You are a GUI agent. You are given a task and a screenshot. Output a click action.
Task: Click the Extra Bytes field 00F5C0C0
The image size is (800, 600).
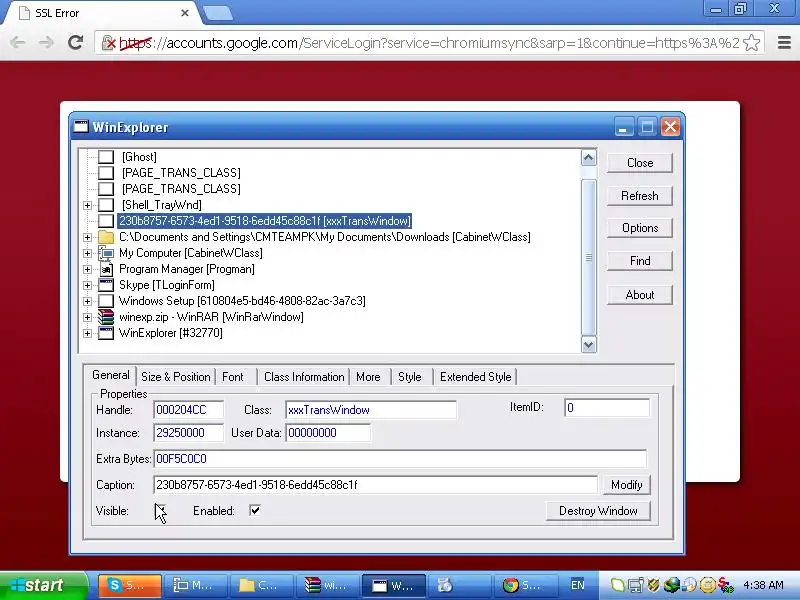[399, 459]
